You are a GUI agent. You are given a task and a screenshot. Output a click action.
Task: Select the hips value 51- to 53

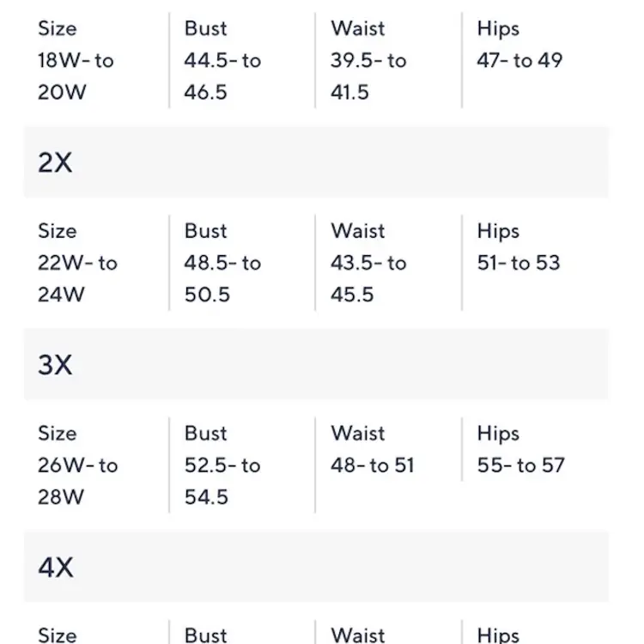pos(518,263)
